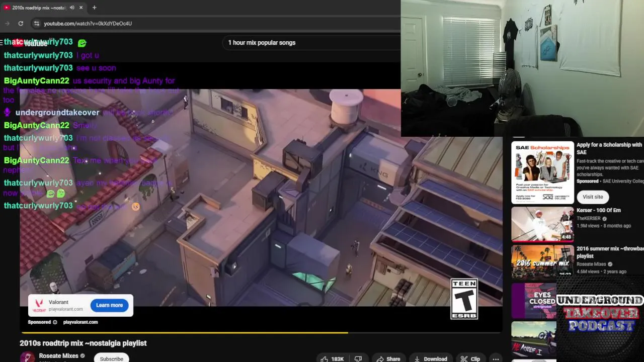Go to the YouTube home logo
The image size is (644, 362).
tap(30, 43)
